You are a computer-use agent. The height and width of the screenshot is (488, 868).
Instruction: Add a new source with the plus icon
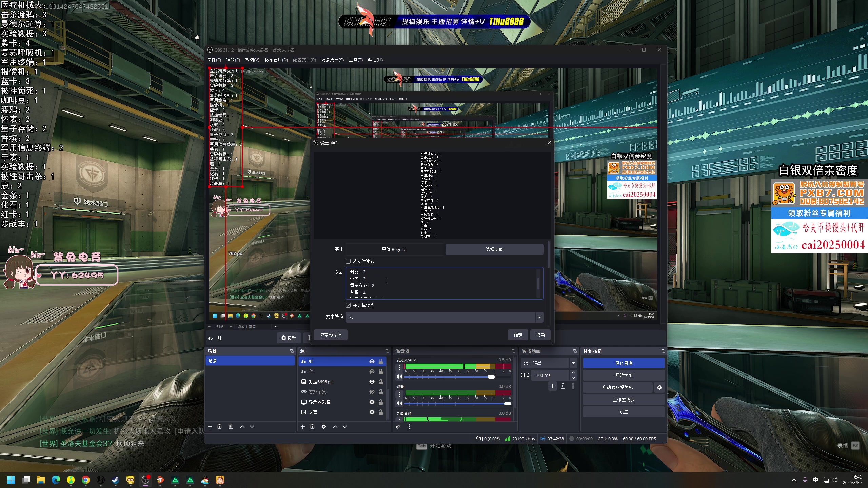tap(303, 427)
